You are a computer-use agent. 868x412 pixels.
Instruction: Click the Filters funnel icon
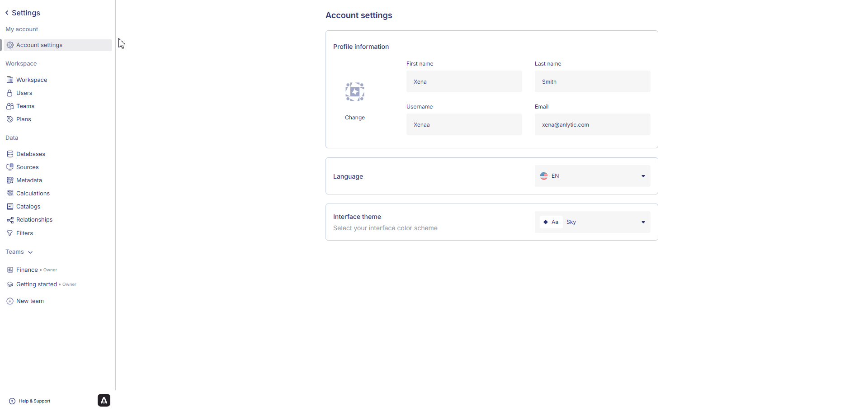[10, 233]
